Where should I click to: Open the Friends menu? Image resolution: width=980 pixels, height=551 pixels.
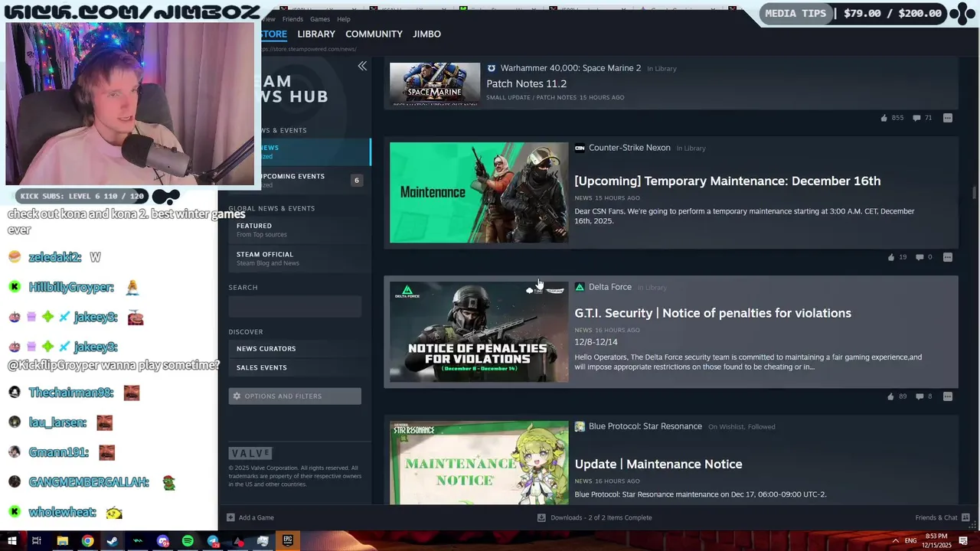click(x=292, y=19)
